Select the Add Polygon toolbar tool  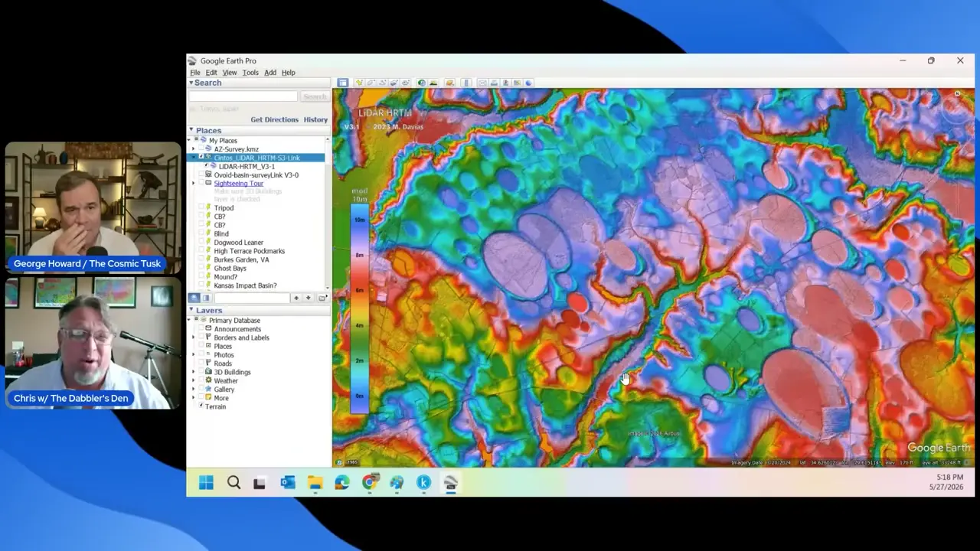pos(371,83)
